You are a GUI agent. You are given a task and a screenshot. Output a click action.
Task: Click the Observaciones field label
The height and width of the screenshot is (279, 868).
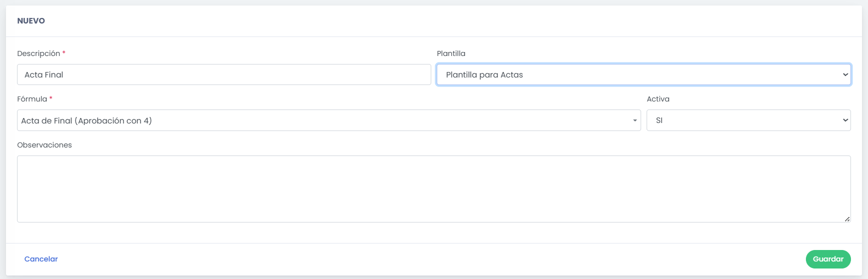click(45, 145)
